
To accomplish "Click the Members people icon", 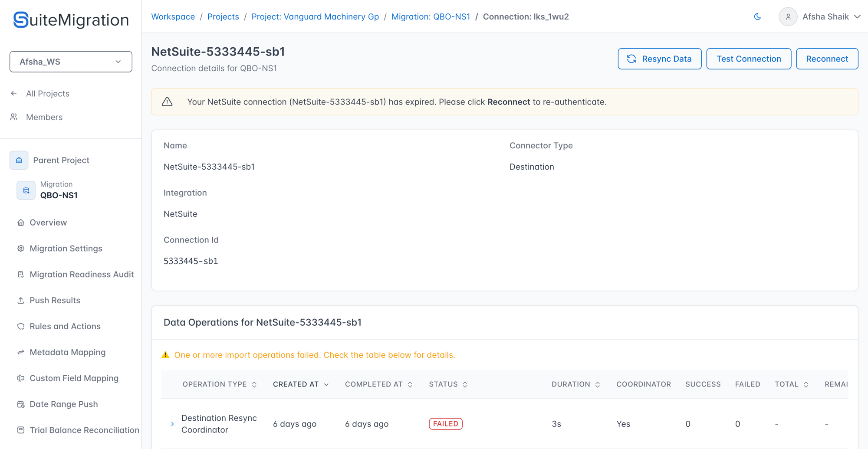I will (14, 117).
